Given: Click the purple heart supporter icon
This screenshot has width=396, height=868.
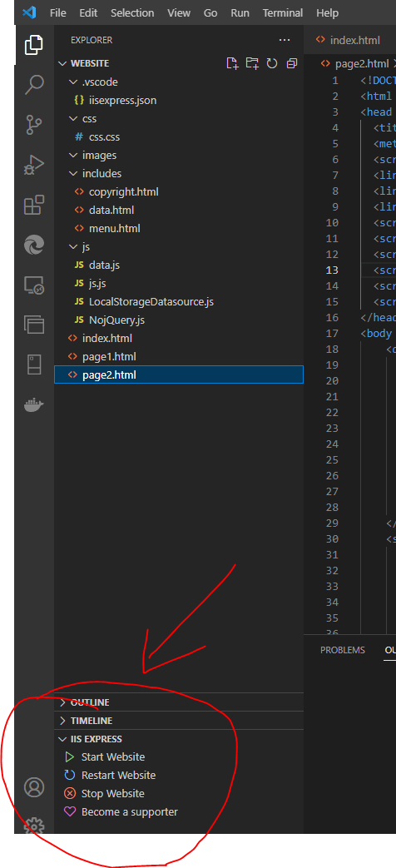Looking at the screenshot, I should 70,812.
